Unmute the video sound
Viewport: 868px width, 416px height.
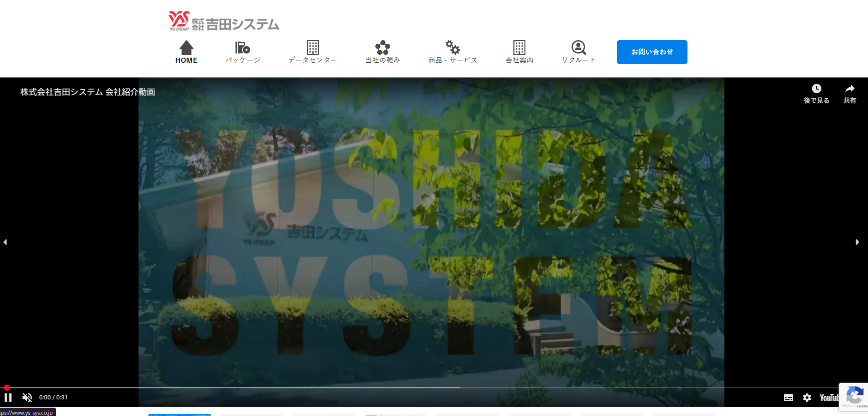click(27, 398)
